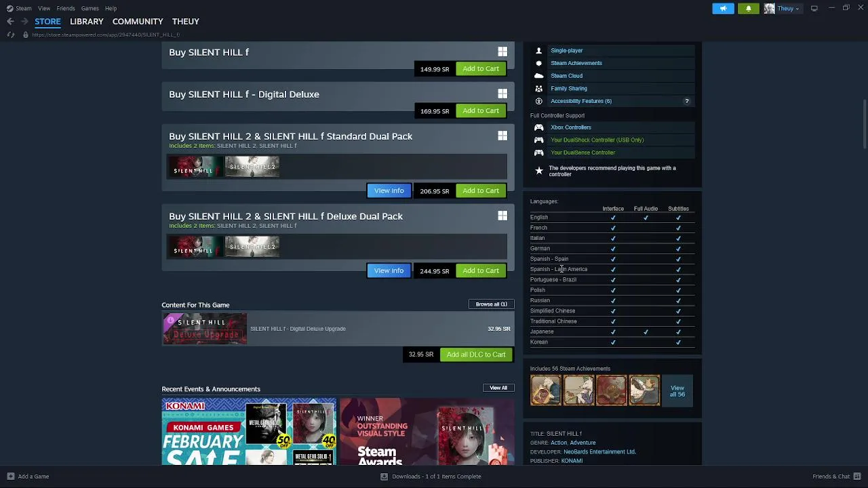The image size is (868, 488).
Task: Click View all 56 achievements
Action: coord(677,391)
